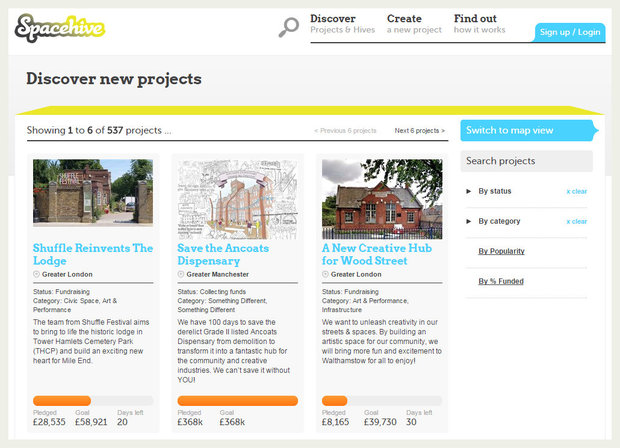Image resolution: width=620 pixels, height=448 pixels.
Task: Expand the By status filter
Action: [x=494, y=191]
